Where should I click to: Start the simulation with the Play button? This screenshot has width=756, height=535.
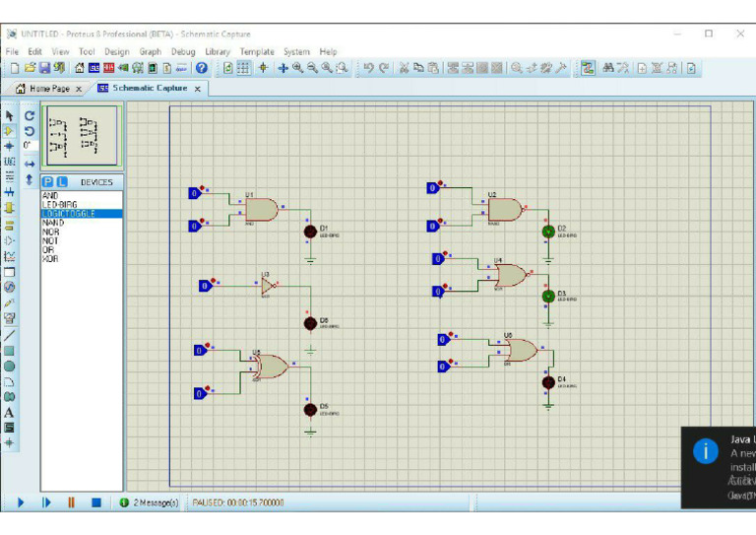[x=20, y=502]
